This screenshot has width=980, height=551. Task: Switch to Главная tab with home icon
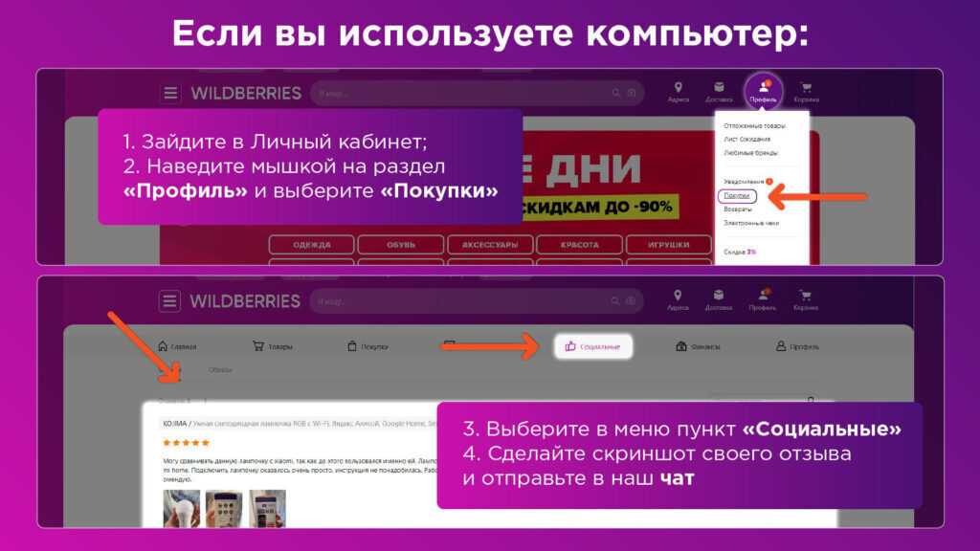(177, 346)
